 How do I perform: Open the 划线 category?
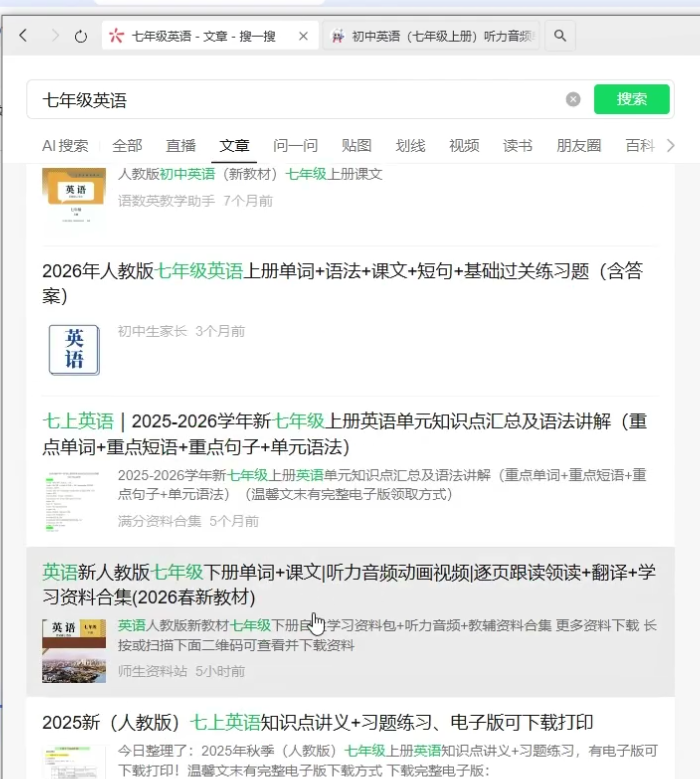coord(410,146)
